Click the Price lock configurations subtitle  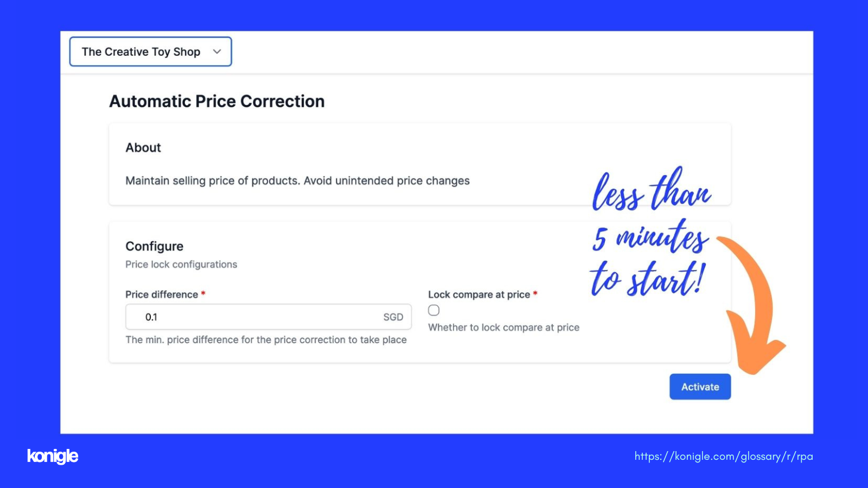tap(181, 265)
